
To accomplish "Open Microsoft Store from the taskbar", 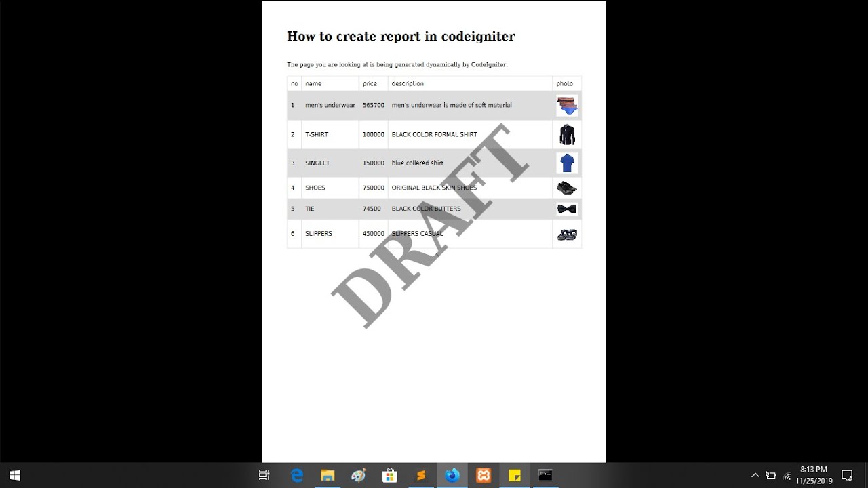I will pyautogui.click(x=390, y=475).
